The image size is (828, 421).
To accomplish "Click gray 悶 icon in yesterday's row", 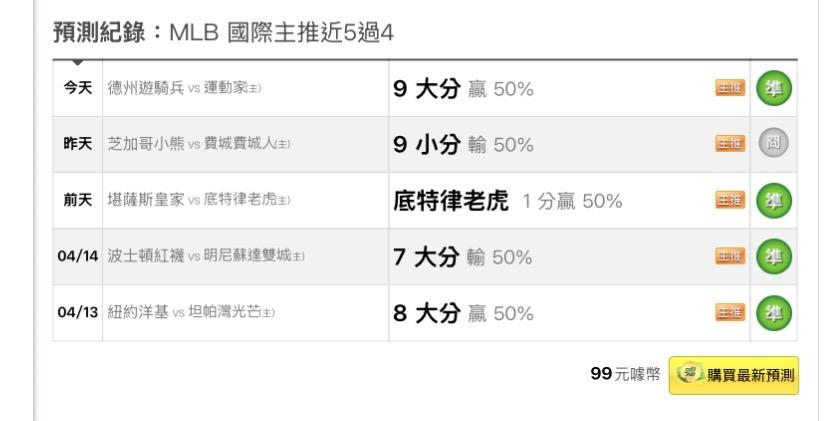I will click(x=771, y=144).
